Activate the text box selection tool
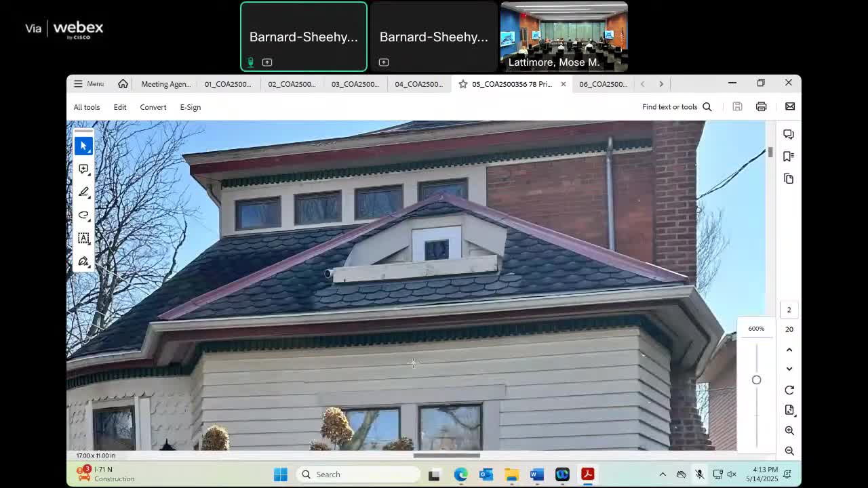The height and width of the screenshot is (488, 868). point(83,238)
